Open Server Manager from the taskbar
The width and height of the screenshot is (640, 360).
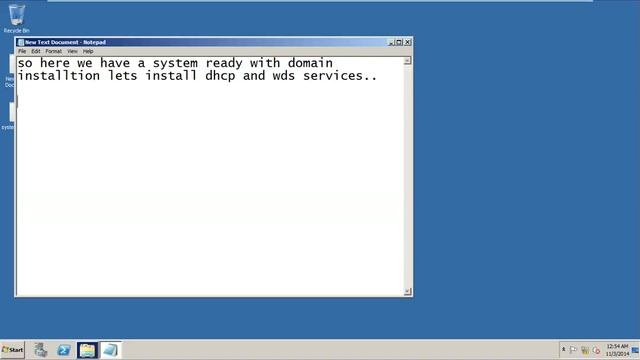40,350
